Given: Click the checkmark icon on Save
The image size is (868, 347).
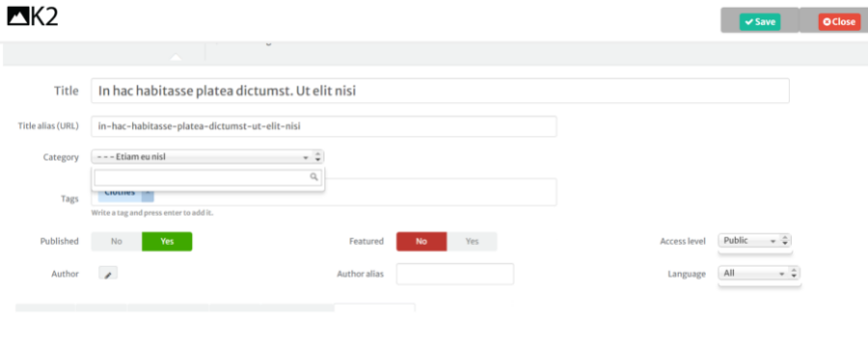Looking at the screenshot, I should pyautogui.click(x=748, y=22).
